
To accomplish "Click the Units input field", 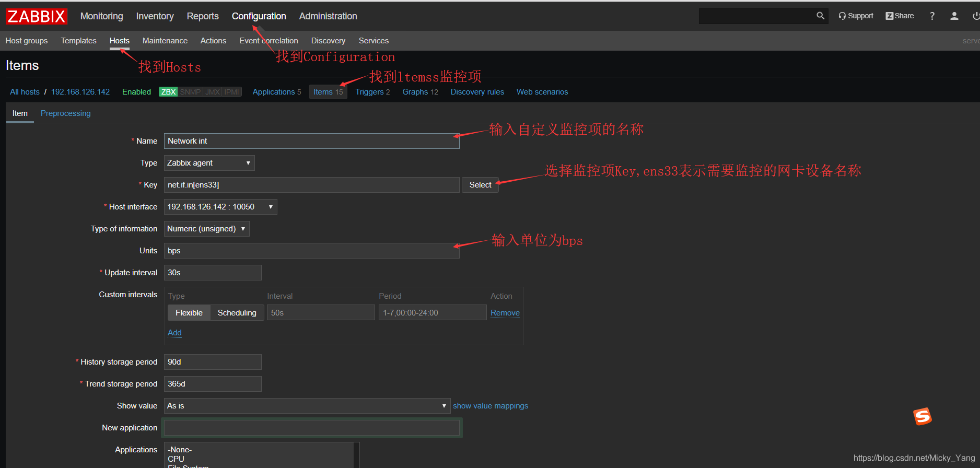I will pos(312,251).
